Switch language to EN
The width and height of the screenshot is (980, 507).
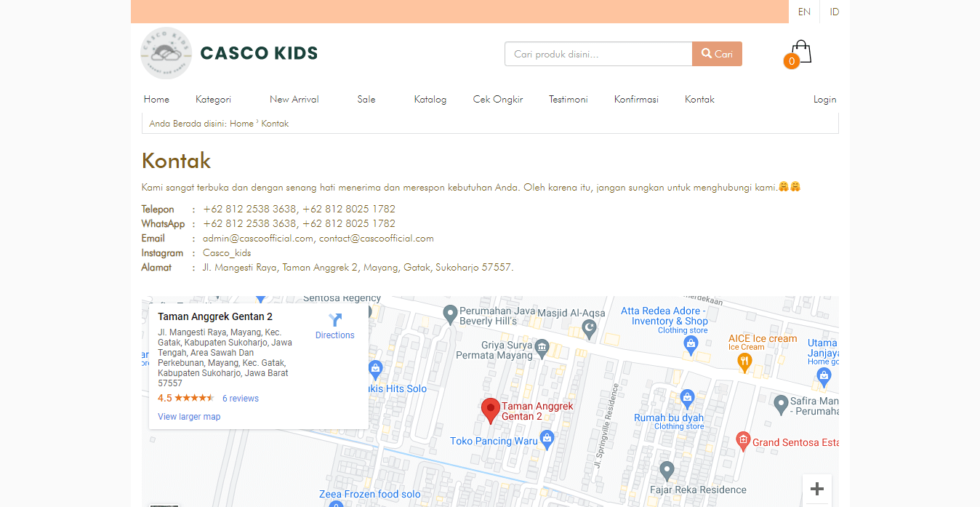[x=804, y=12]
